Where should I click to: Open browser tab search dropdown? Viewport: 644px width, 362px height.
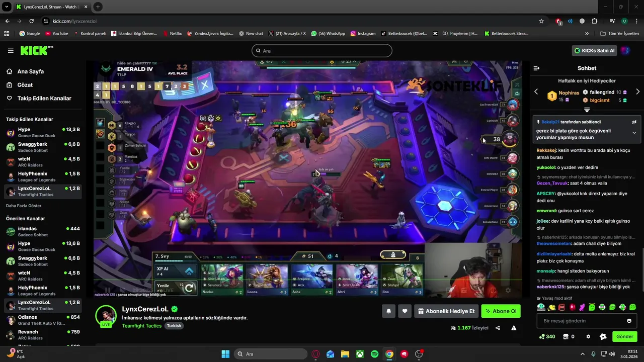point(7,7)
